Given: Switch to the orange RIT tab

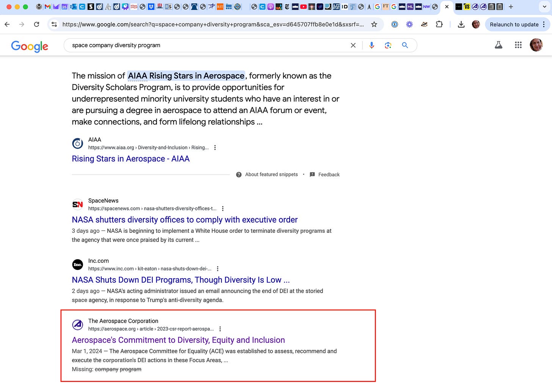Looking at the screenshot, I should 220,6.
